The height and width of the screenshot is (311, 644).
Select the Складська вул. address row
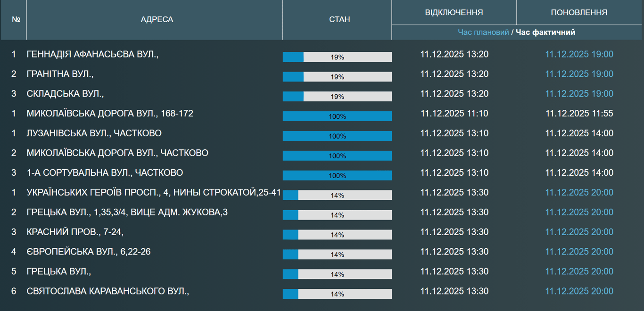65,94
